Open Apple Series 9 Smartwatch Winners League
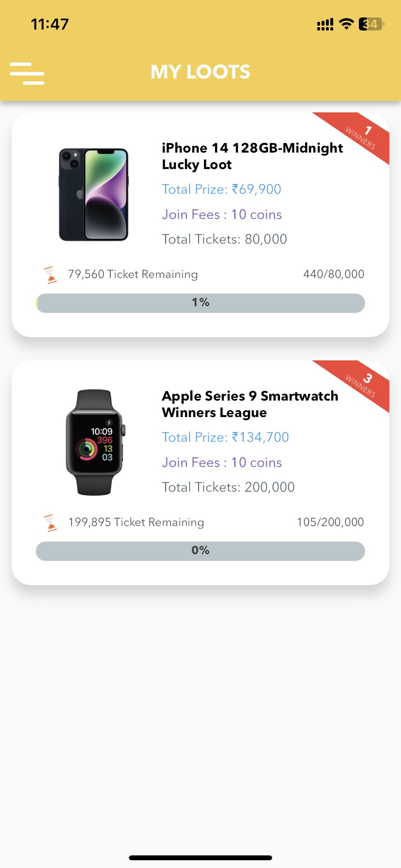The width and height of the screenshot is (401, 868). [x=250, y=404]
